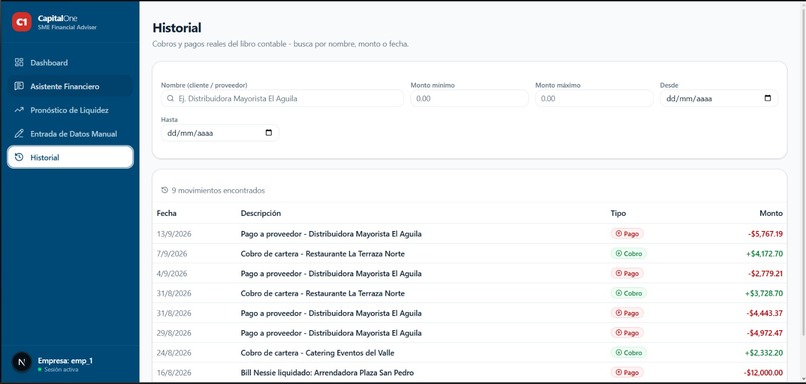Screen dimensions: 806x384
Task: Click the Fecha column header
Action: [167, 213]
